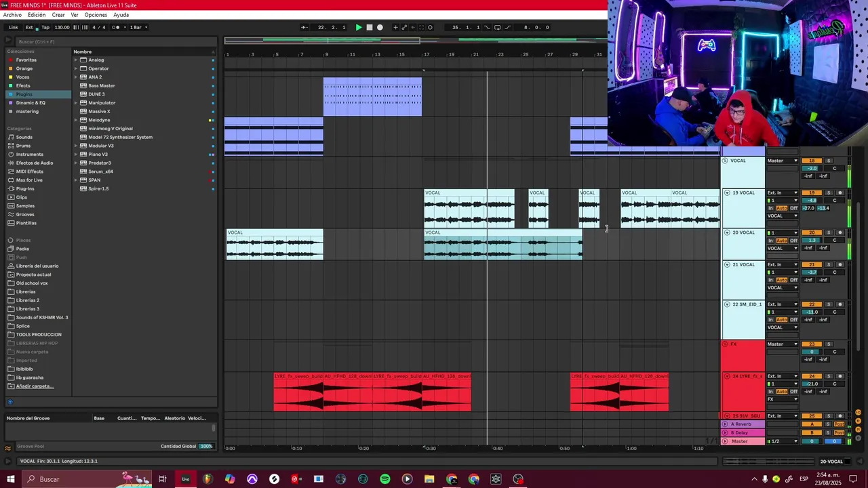Open Spotify from the Windows taskbar

(384, 479)
